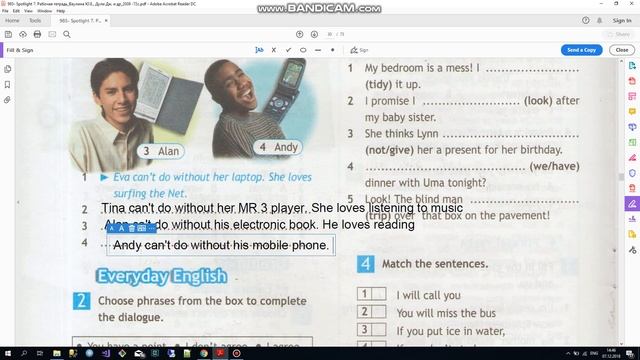Open Export PDF tool in right pane
Image resolution: width=640 pixels, height=360 pixels.
pyautogui.click(x=632, y=65)
